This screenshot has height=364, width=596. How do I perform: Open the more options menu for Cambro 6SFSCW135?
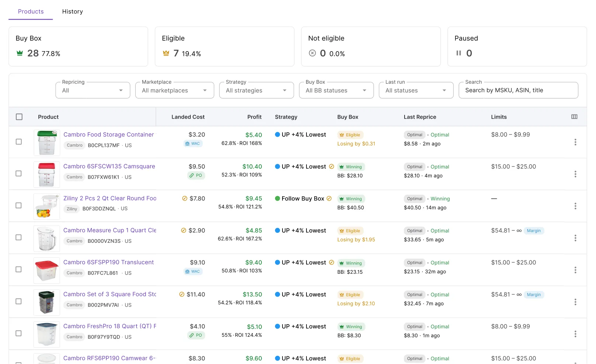[x=575, y=174]
